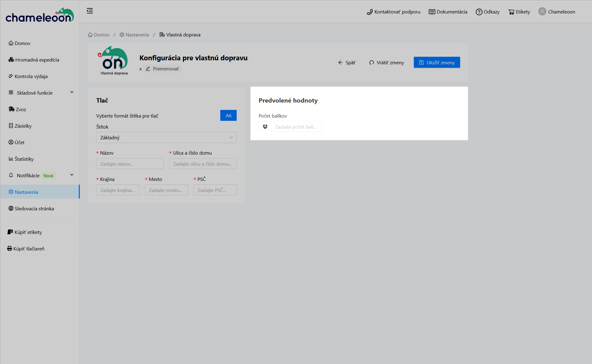Collapse the sidebar with the menu fold icon
This screenshot has height=364, width=592.
point(90,11)
